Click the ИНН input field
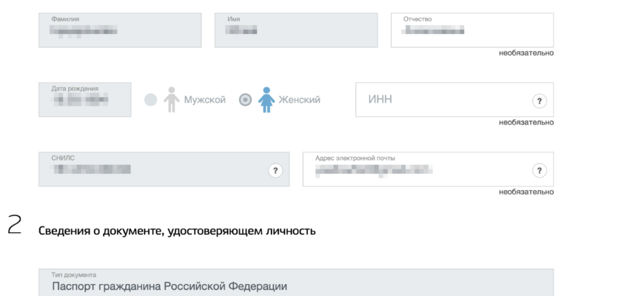Screen dimensions: 644x296 coord(455,100)
